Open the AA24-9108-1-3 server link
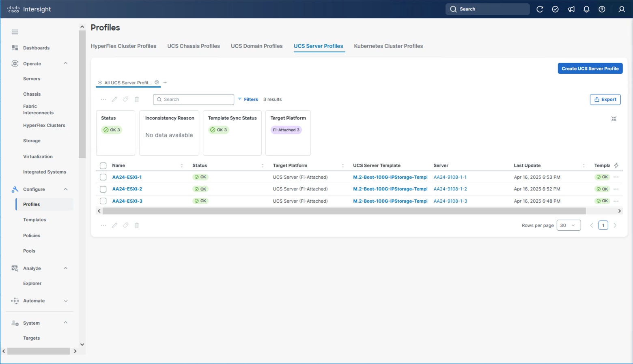 (x=450, y=201)
